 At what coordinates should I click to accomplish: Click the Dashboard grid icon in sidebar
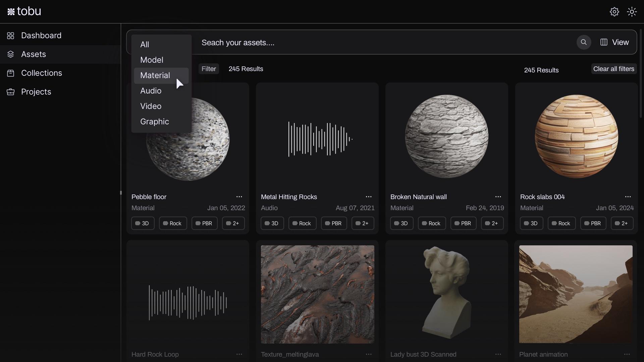[11, 36]
